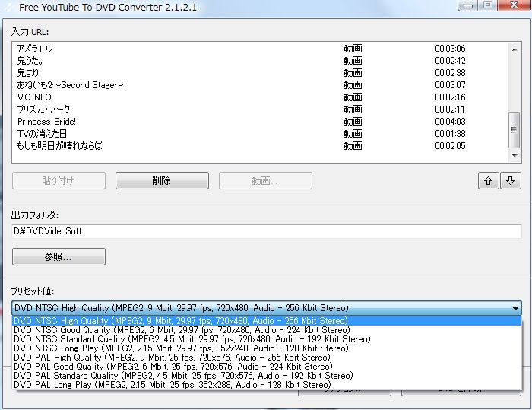This screenshot has width=532, height=410.
Task: Select the もしも明日が晴れならば list row
Action: (261, 146)
